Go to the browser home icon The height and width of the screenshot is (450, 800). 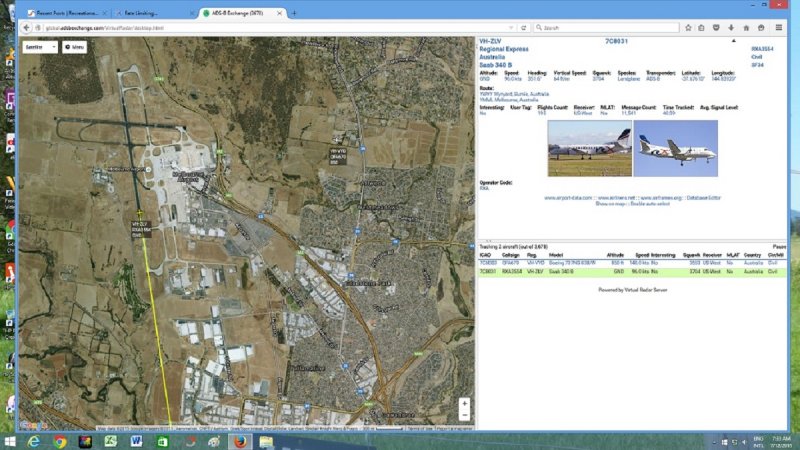point(746,28)
